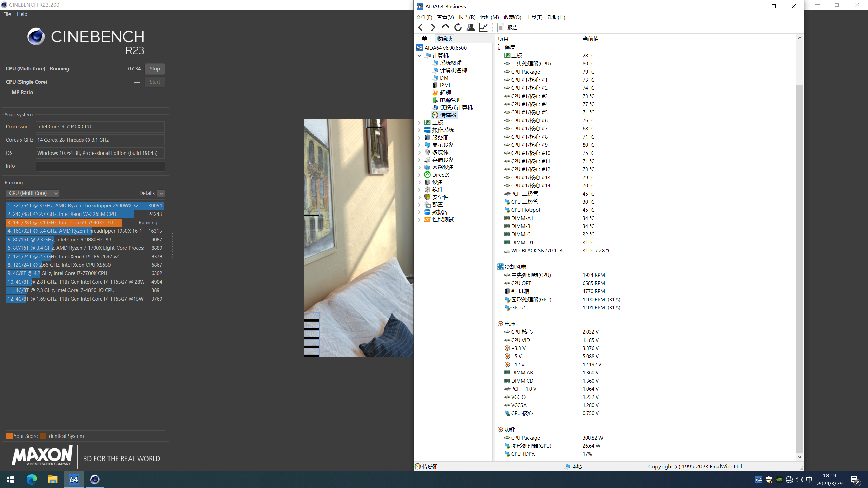Click the Cinebench Info input field
Screen dimensions: 868x488
tap(100, 166)
